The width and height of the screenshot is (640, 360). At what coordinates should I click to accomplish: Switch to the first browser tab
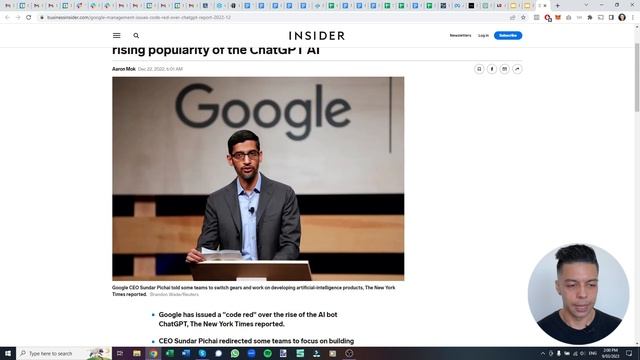coord(8,6)
